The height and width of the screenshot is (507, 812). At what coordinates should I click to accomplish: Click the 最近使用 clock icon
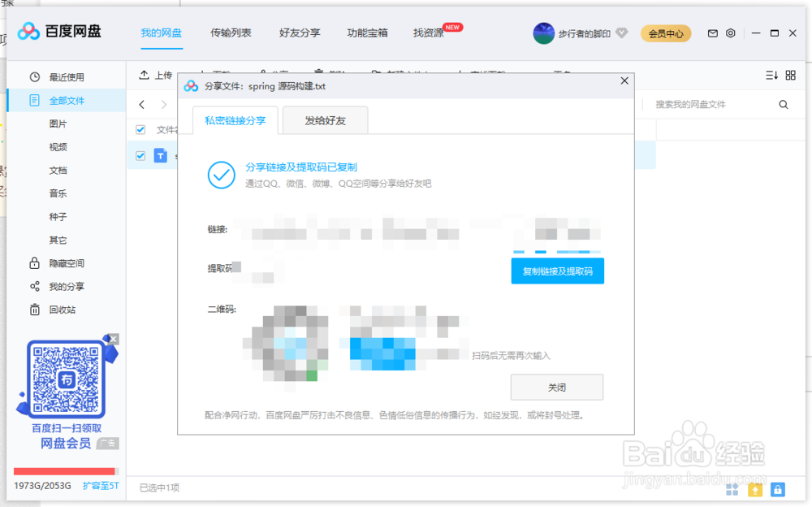[x=35, y=77]
